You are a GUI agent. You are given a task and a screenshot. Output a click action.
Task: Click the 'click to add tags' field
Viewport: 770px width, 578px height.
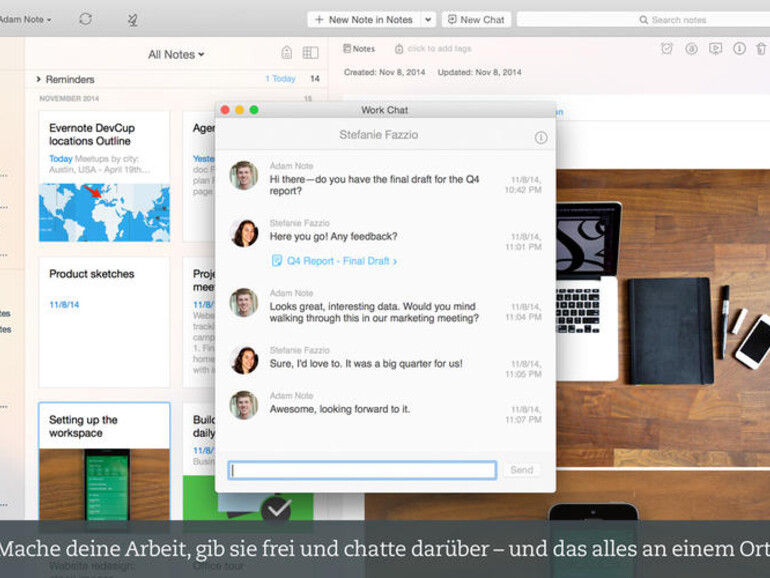tap(439, 49)
